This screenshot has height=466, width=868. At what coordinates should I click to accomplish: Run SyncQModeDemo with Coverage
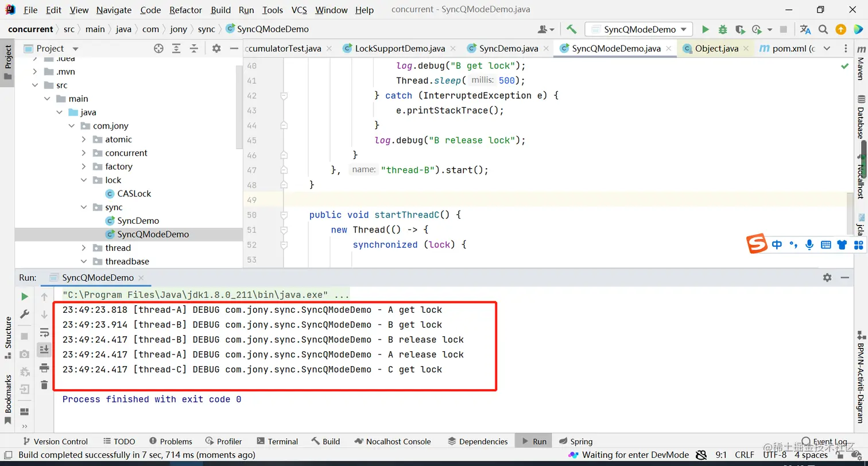740,29
